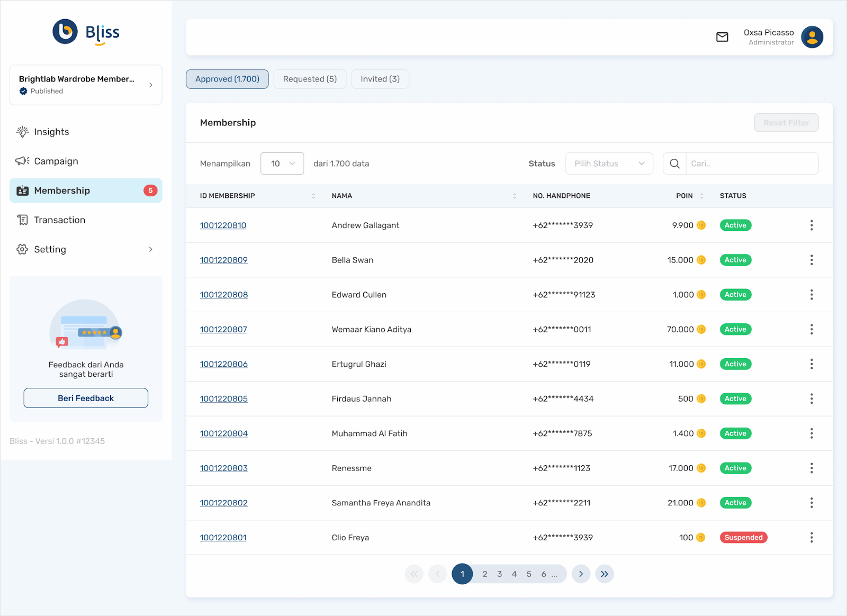Click the Beri Feedback button
The image size is (847, 616).
pos(86,398)
